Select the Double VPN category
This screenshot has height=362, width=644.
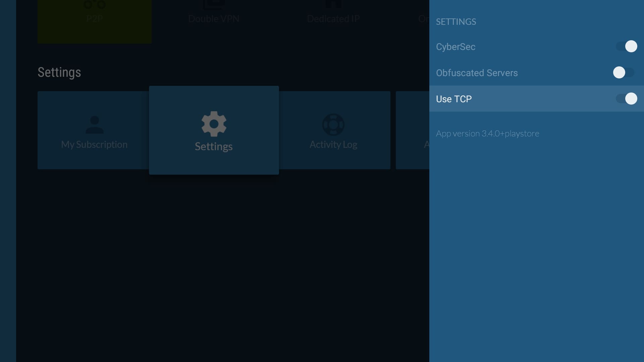click(214, 19)
